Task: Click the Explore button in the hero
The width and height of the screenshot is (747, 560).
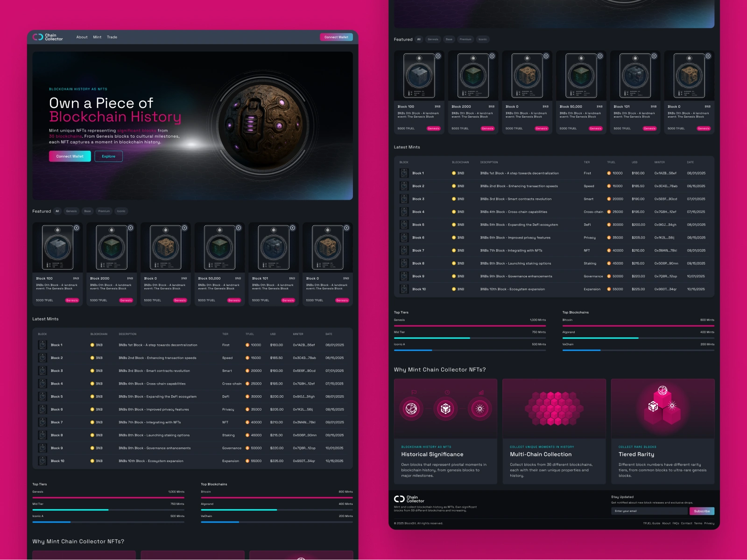Action: [x=108, y=156]
